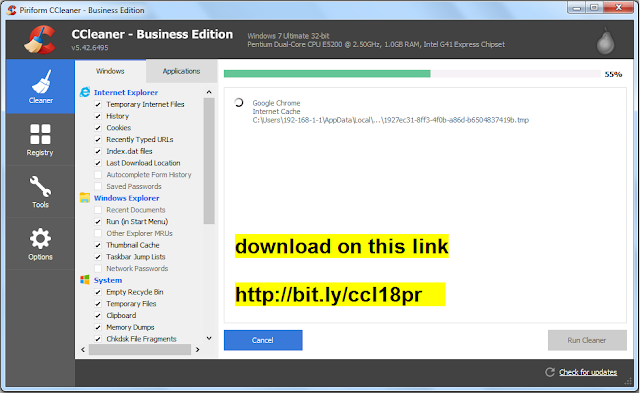Click the title bar CCleaner app icon
640x393 pixels.
pyautogui.click(x=12, y=10)
